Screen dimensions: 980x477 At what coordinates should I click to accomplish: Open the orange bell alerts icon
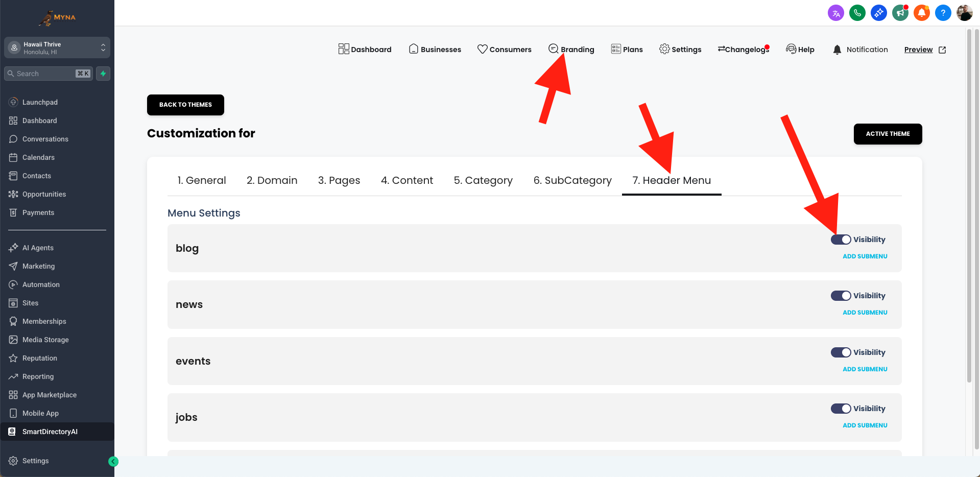(x=922, y=13)
